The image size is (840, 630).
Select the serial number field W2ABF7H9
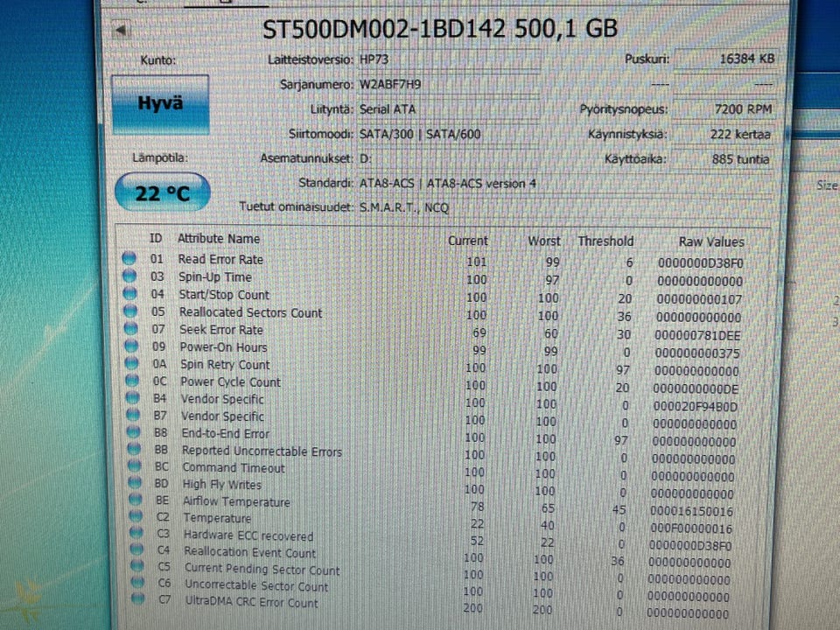click(449, 84)
